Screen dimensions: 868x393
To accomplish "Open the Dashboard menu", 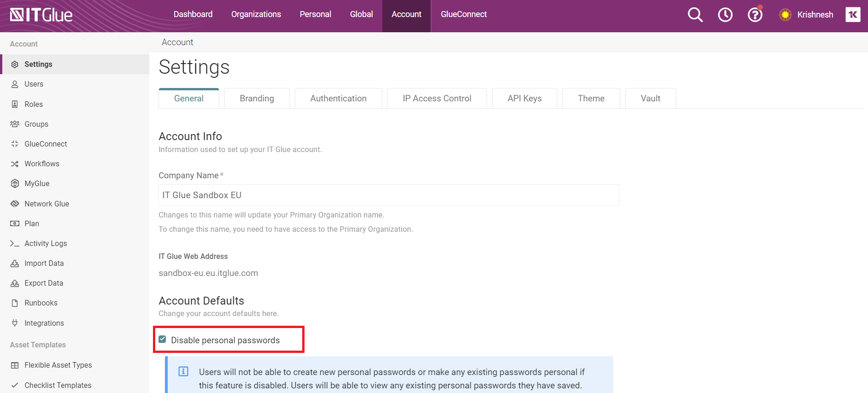I will (x=193, y=14).
